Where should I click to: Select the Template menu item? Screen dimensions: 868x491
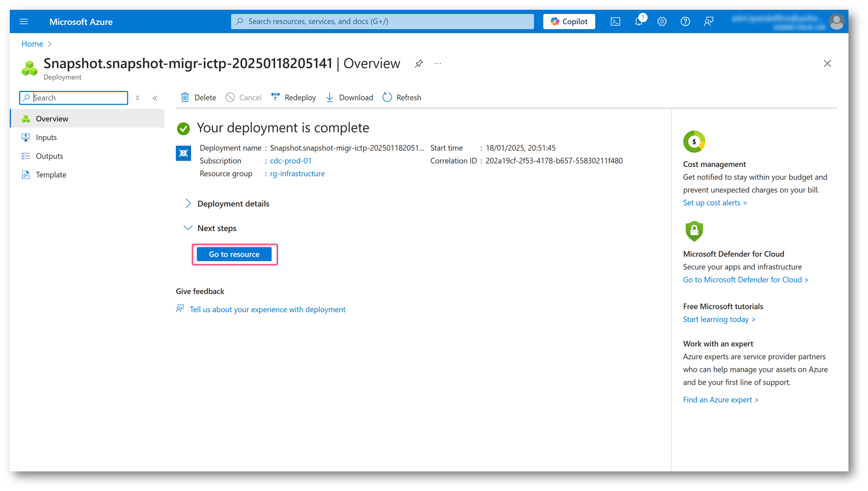(51, 175)
